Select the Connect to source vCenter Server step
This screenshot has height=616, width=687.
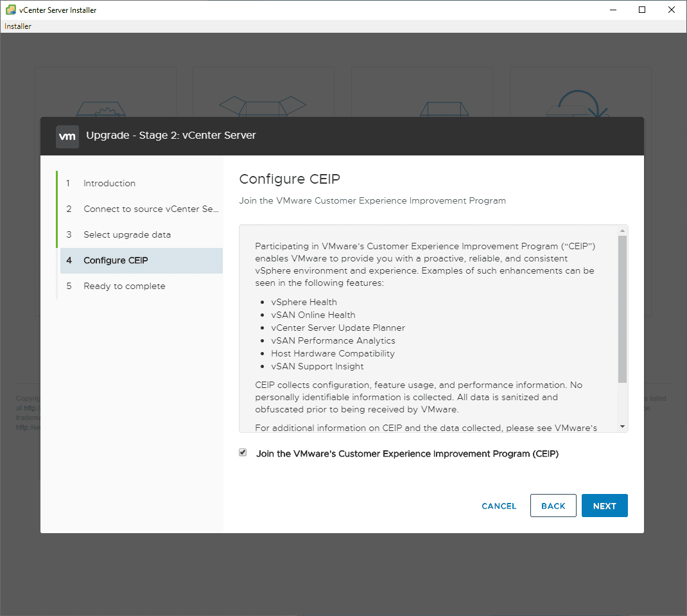[x=151, y=209]
